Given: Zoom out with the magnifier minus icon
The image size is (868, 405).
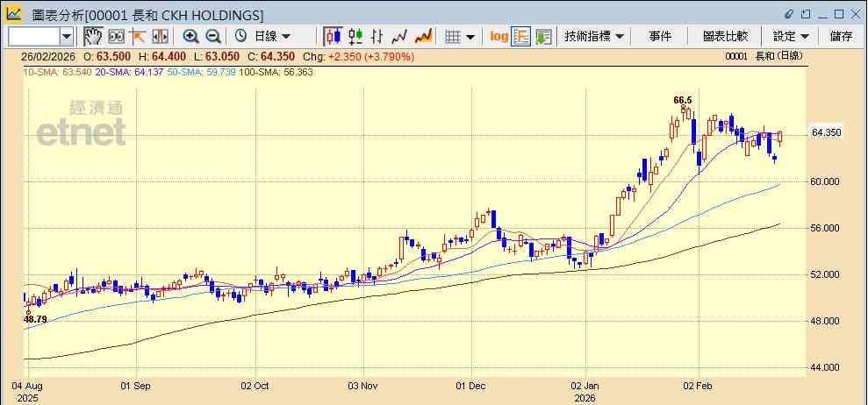Looking at the screenshot, I should [213, 37].
